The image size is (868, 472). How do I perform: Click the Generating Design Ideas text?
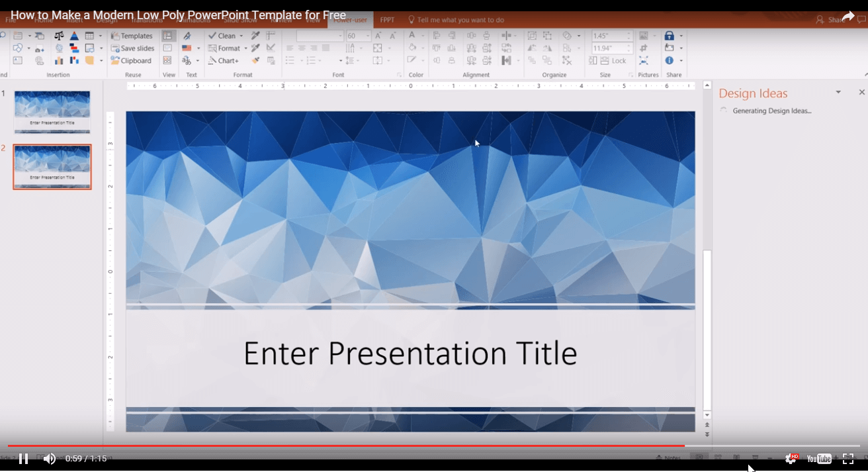point(772,111)
